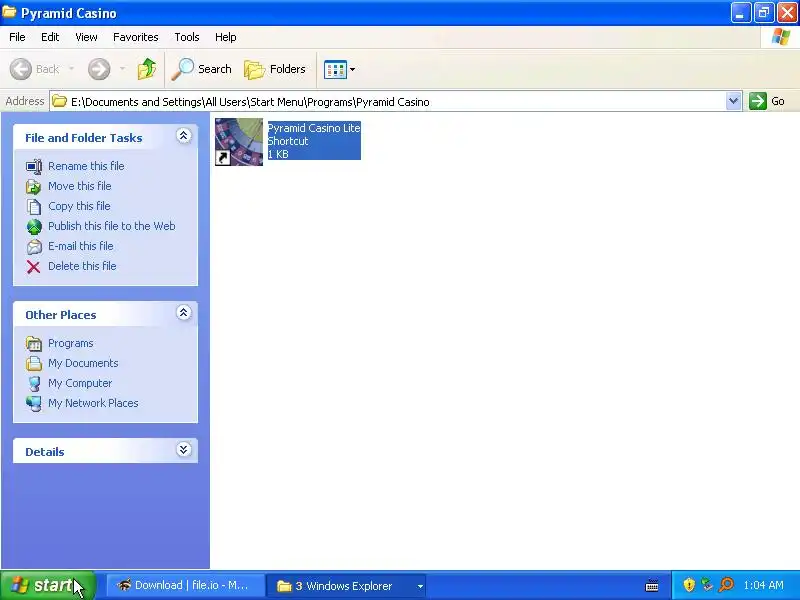Click the Rename this file icon
This screenshot has height=600, width=800.
point(34,166)
